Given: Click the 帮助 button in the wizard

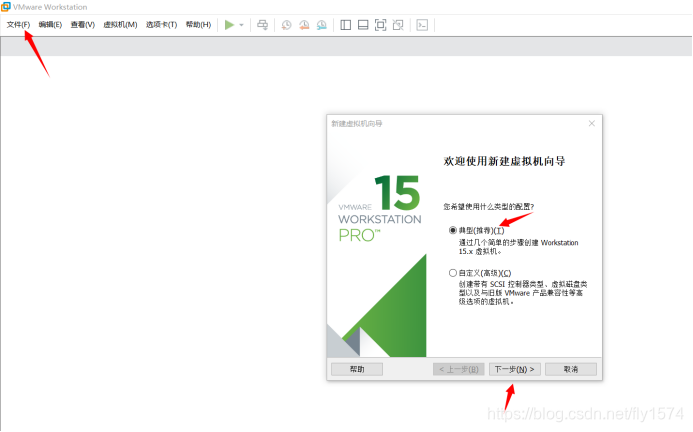Looking at the screenshot, I should [357, 369].
